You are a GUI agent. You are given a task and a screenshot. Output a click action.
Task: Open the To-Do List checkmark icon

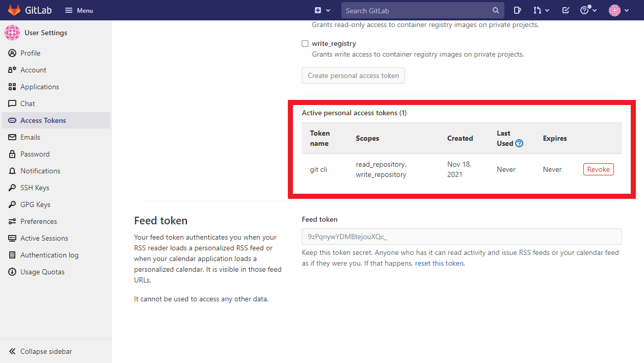point(566,10)
